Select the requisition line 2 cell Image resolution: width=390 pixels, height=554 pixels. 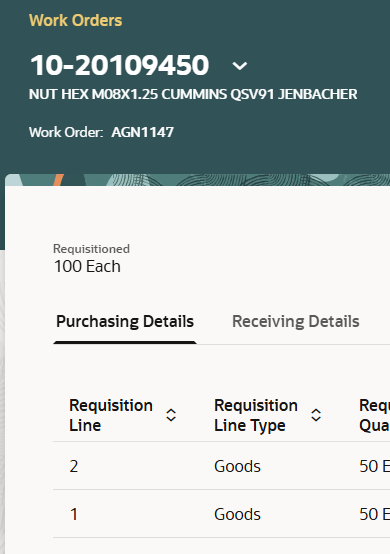(73, 466)
